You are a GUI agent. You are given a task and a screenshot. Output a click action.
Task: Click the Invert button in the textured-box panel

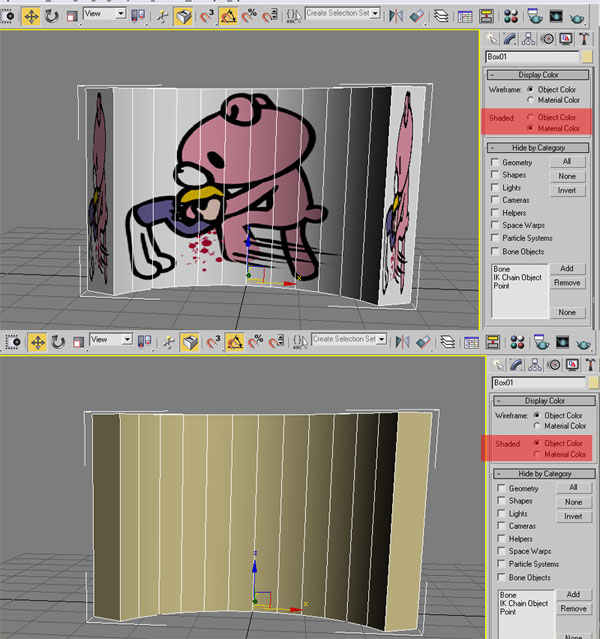click(567, 190)
